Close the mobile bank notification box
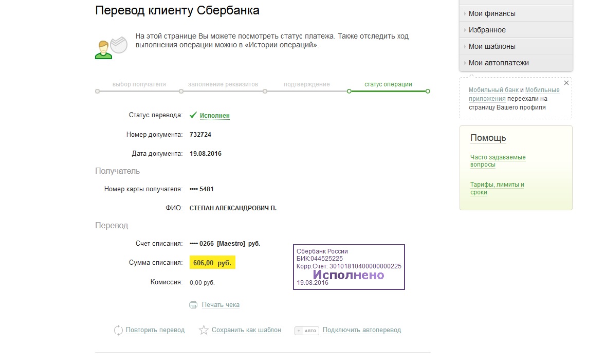The width and height of the screenshot is (605, 364). 566,83
